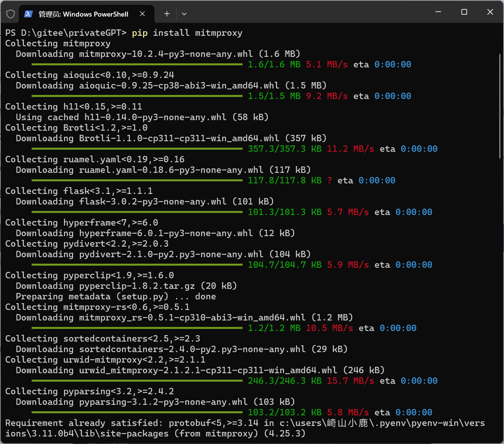Click the mitmproxy download progress bar
Image resolution: width=504 pixels, height=444 pixels.
coord(137,64)
